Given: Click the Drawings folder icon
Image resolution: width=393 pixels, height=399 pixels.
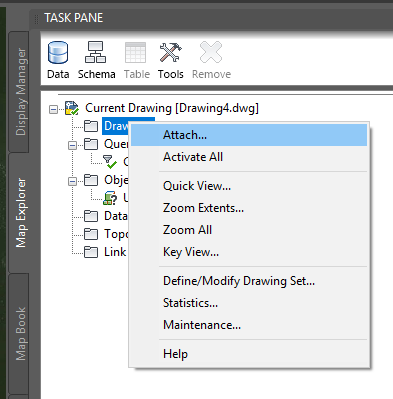Looking at the screenshot, I should coord(91,126).
